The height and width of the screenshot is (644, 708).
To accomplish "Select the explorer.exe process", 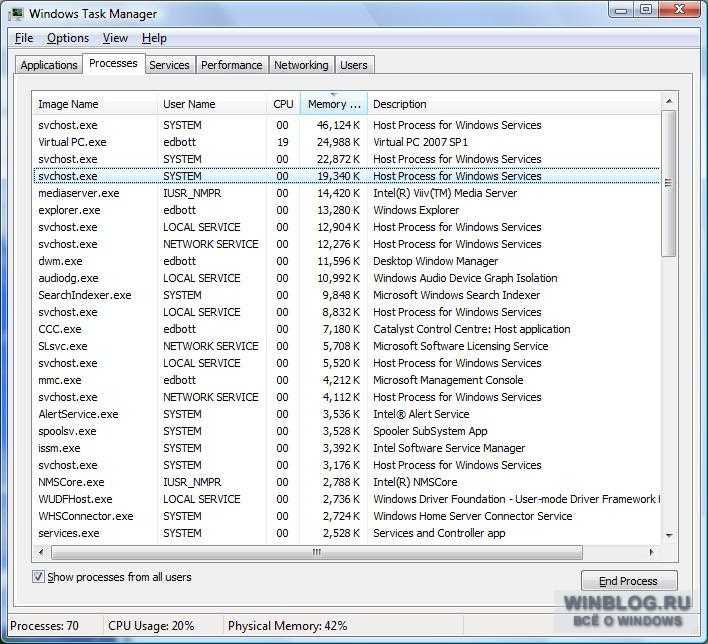I will coord(346,210).
